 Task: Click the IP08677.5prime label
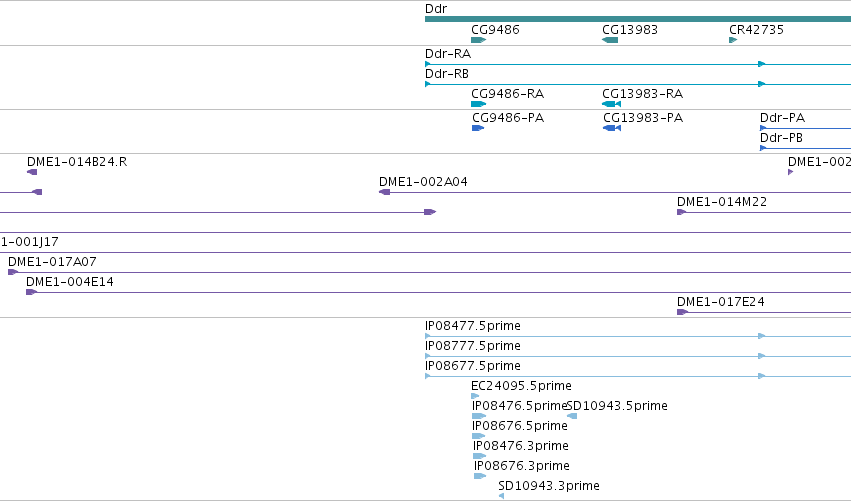tap(473, 366)
